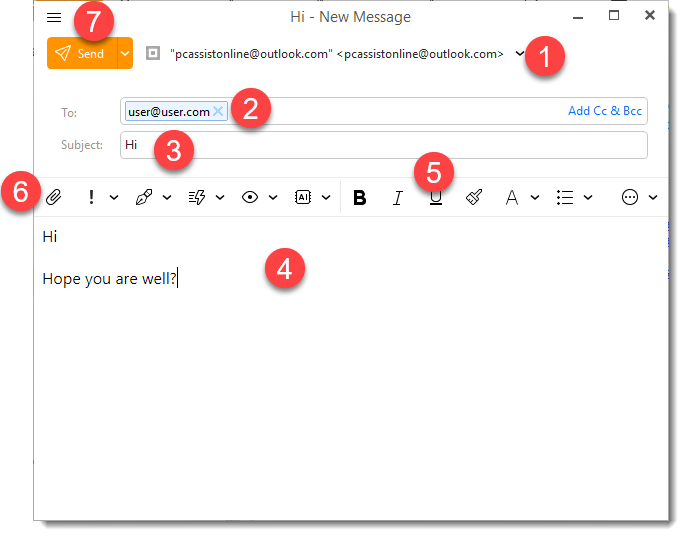The image size is (684, 536).
Task: Click in the message body text
Action: click(351, 366)
